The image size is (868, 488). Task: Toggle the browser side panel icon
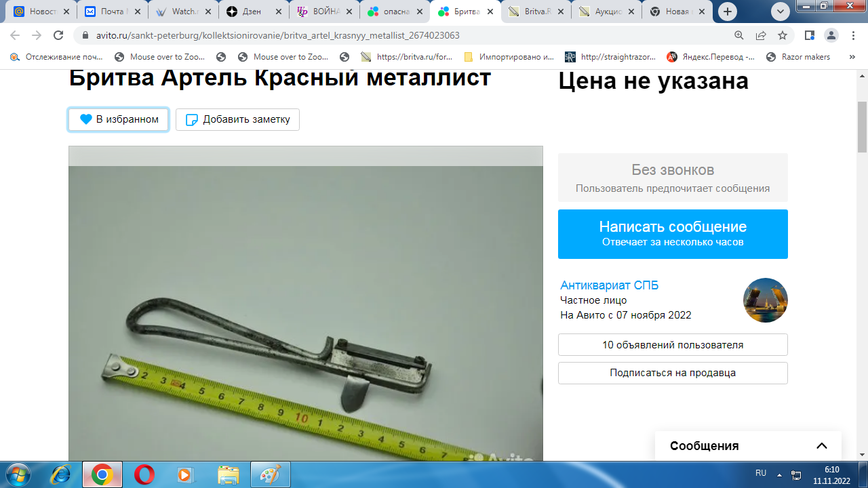(809, 35)
